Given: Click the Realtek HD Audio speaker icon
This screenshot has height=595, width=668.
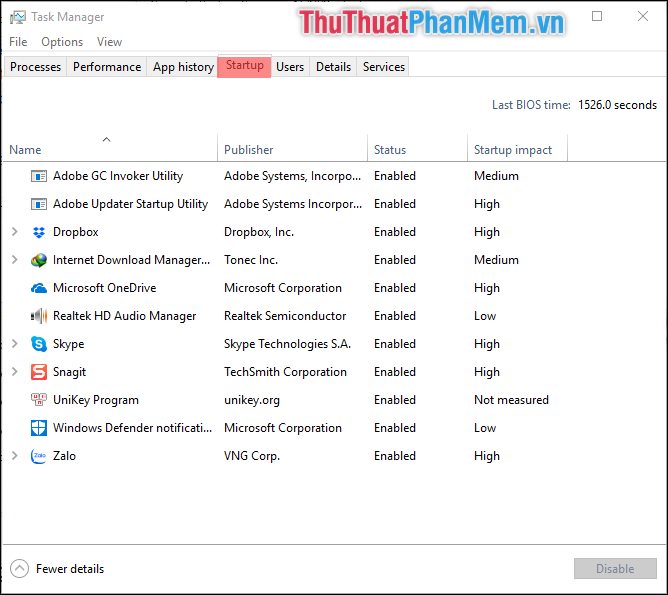Looking at the screenshot, I should (x=39, y=316).
